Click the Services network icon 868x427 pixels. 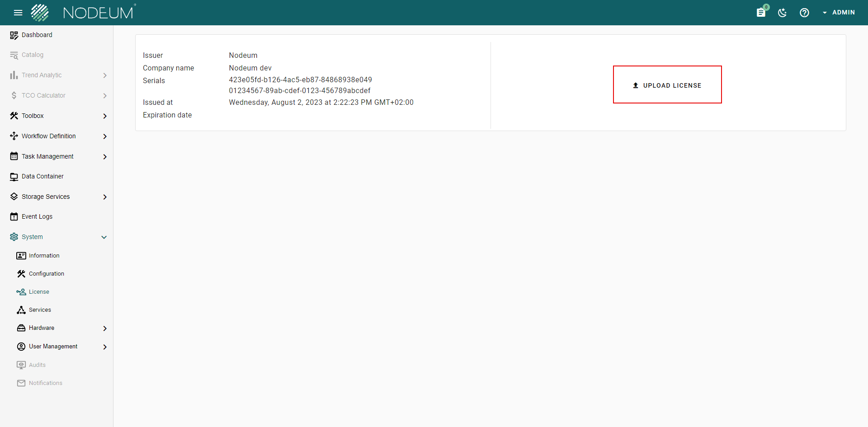(21, 310)
